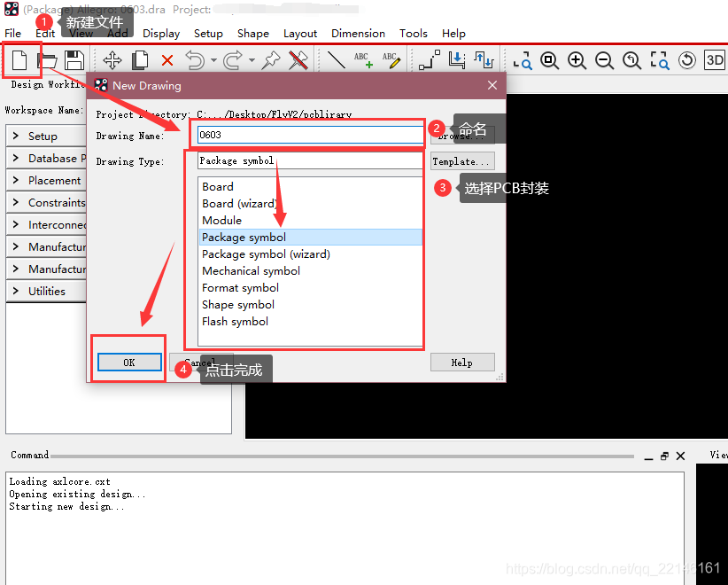
Task: Click the Add Line tool icon
Action: pyautogui.click(x=337, y=60)
